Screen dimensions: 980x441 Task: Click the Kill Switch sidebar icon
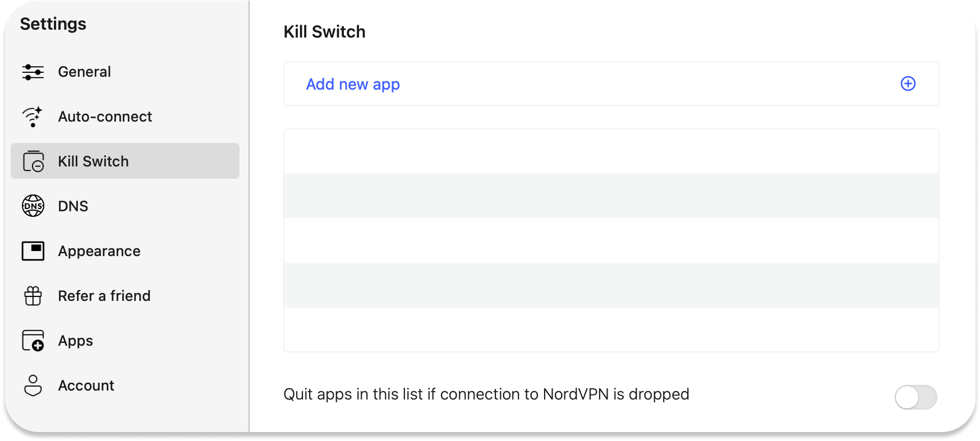33,161
